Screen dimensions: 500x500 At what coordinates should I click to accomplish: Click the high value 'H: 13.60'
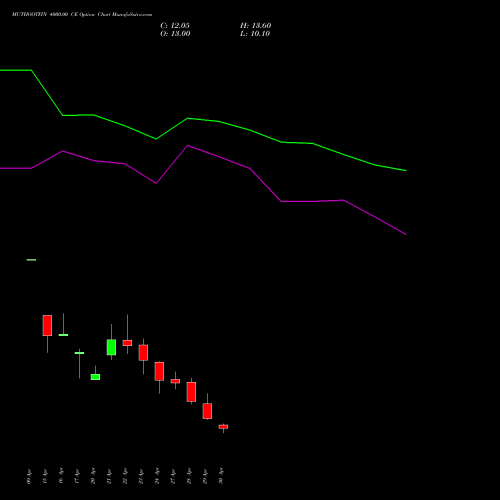(255, 26)
